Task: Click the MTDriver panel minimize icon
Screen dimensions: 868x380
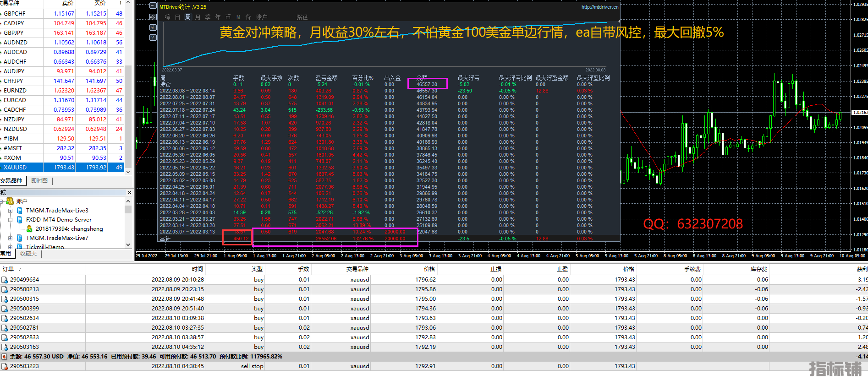Action: point(153,6)
